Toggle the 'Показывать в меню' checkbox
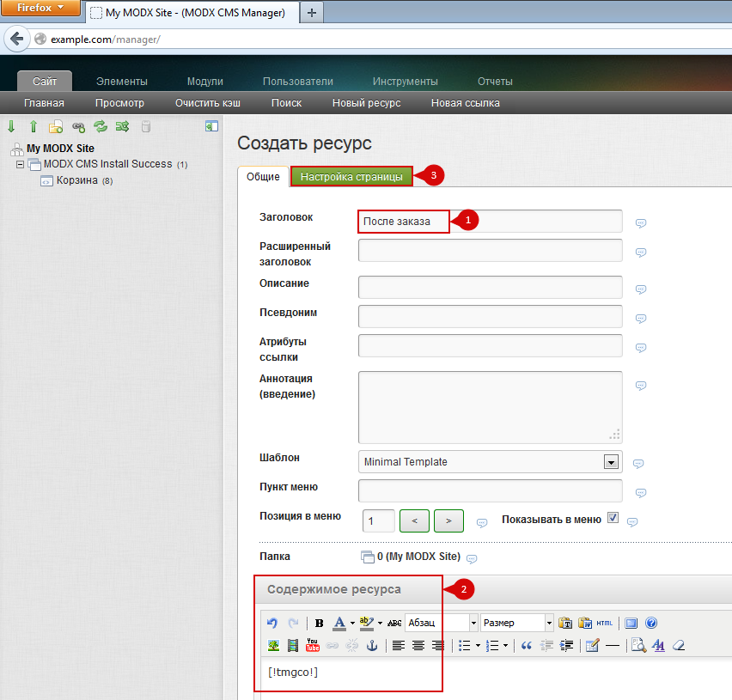The image size is (732, 700). pos(613,518)
